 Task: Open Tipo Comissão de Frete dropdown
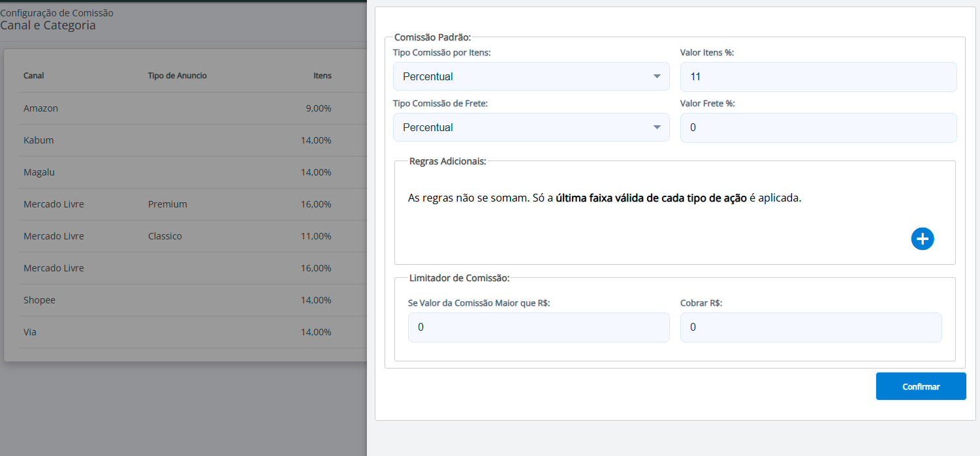pos(531,127)
